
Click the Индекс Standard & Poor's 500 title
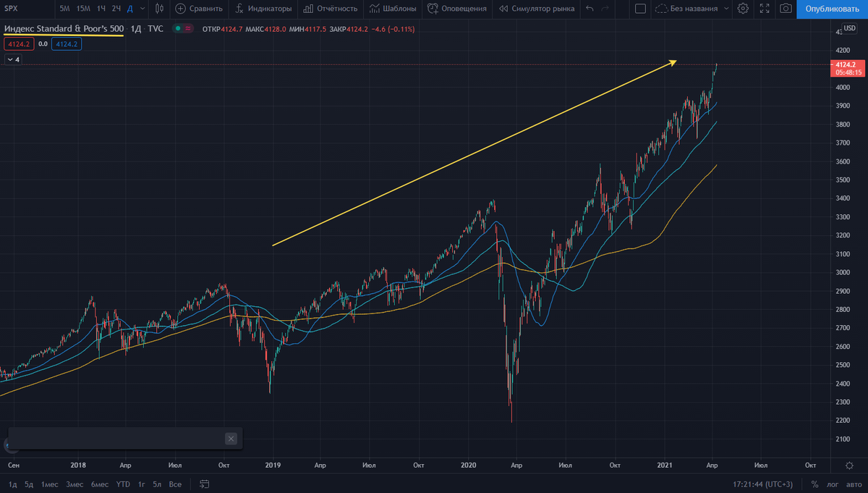click(x=64, y=28)
